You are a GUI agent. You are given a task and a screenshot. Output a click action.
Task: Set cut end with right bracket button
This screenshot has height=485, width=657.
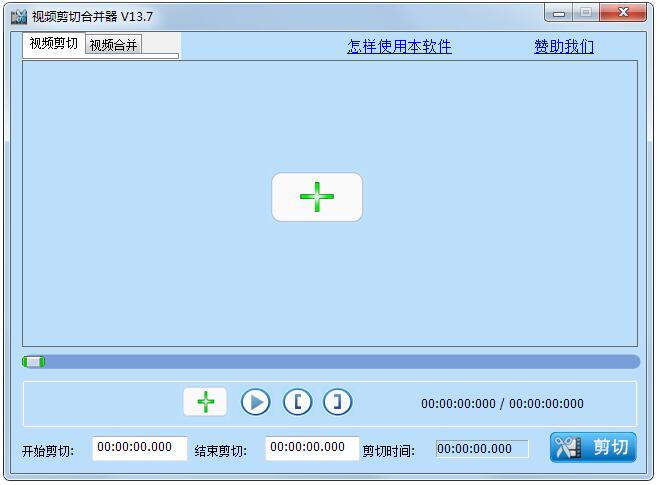point(337,402)
